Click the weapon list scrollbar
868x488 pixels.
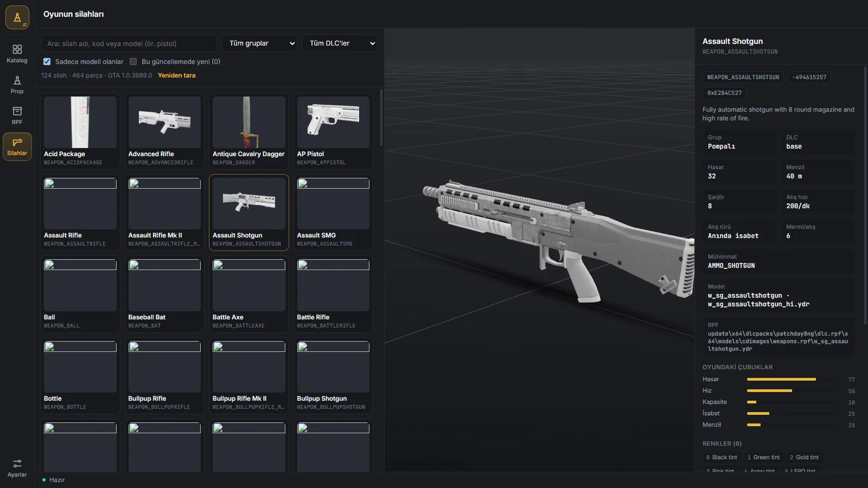[x=381, y=118]
